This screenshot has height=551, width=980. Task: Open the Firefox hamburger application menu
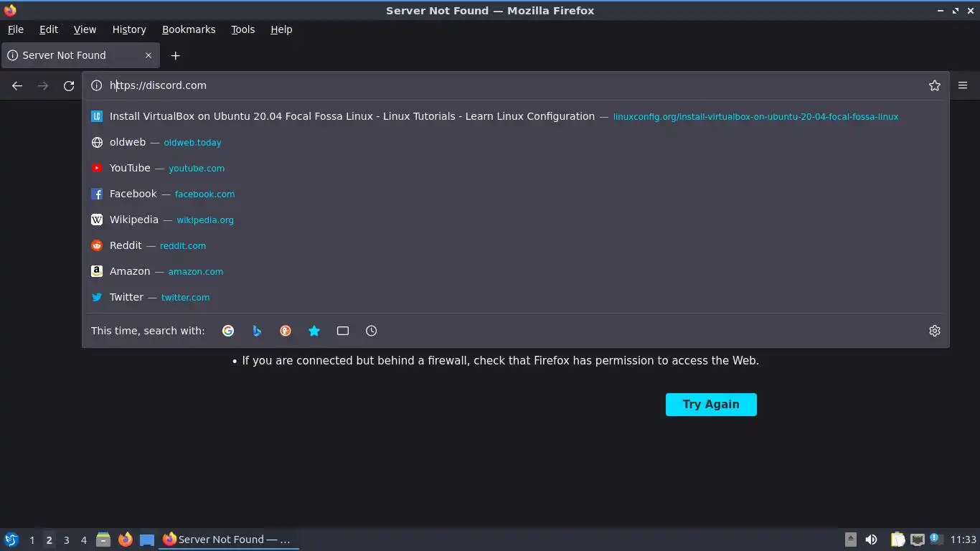963,85
